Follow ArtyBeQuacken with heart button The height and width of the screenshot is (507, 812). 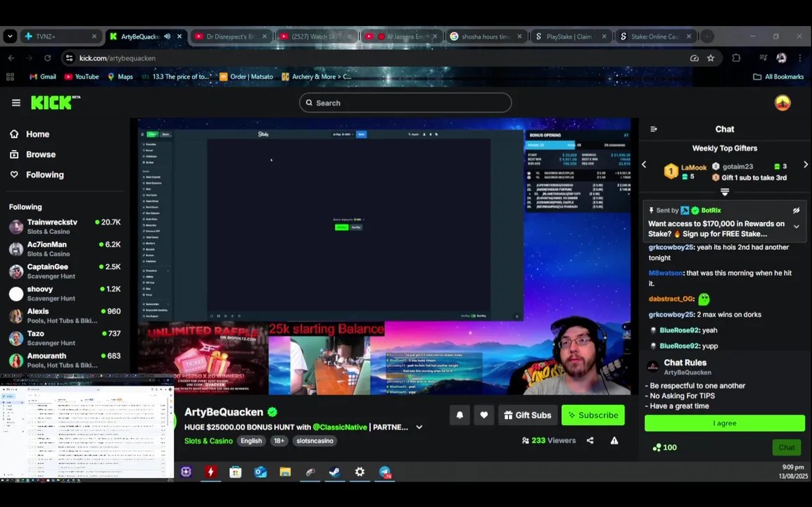pos(483,415)
